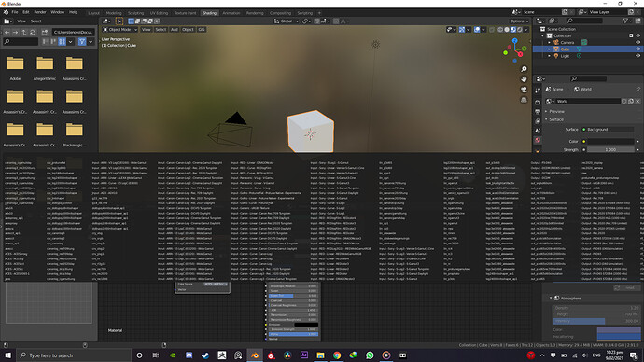Click the viewport zoom magnifier gizmo
This screenshot has height=362, width=644.
coord(524,69)
